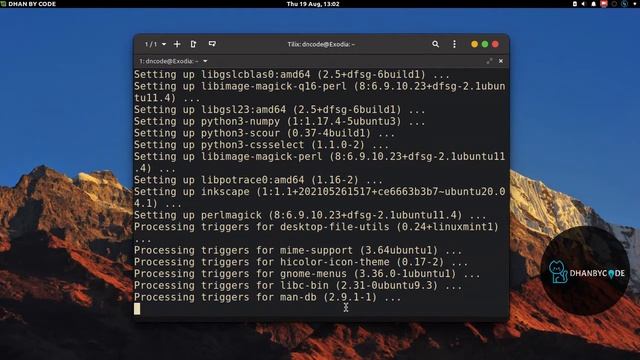Click the line 'Setting up python3-scour'
This screenshot has width=640, height=360.
(264, 133)
